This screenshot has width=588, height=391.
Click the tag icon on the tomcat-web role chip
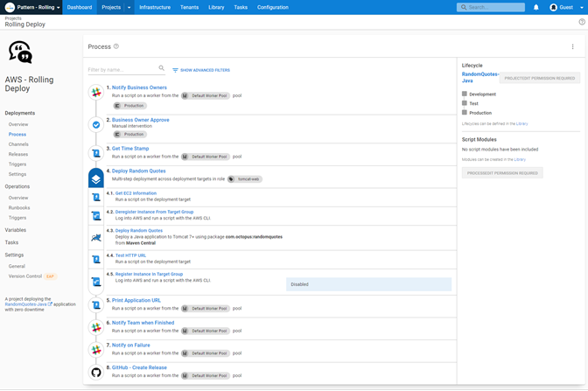coord(231,179)
